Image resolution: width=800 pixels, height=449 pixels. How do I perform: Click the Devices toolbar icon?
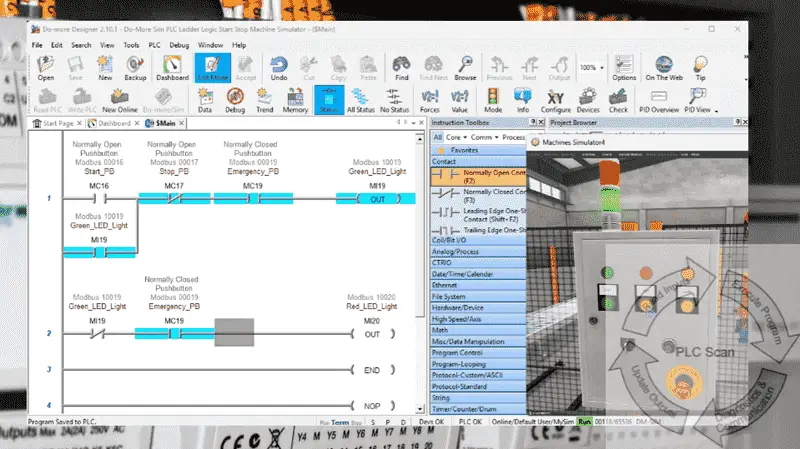click(x=588, y=100)
